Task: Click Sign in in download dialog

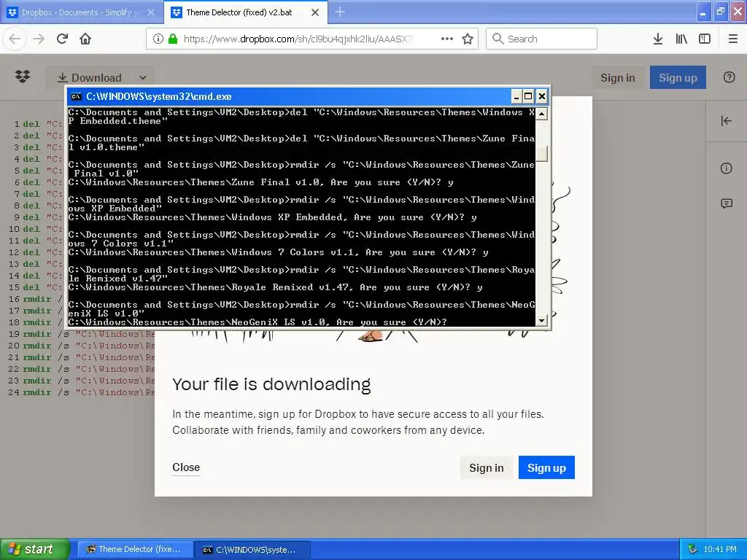Action: coord(486,467)
